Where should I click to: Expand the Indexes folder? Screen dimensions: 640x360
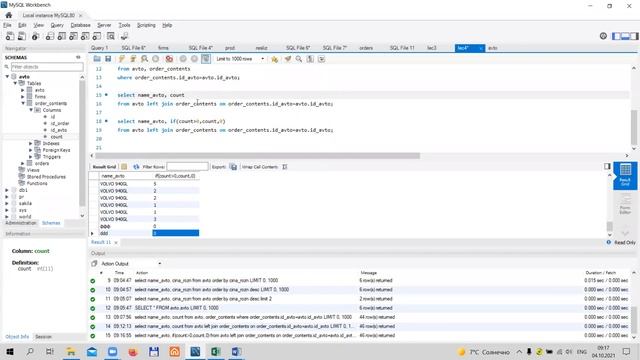click(31, 144)
